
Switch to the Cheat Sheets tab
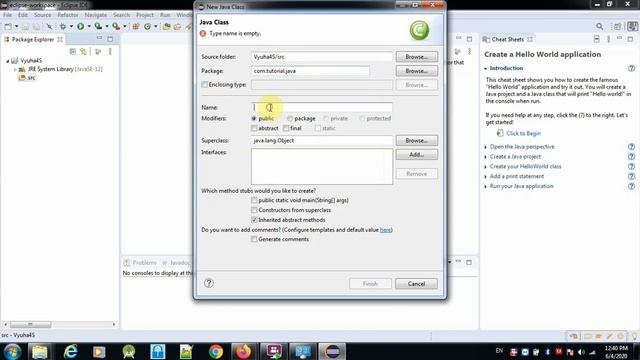[x=507, y=39]
